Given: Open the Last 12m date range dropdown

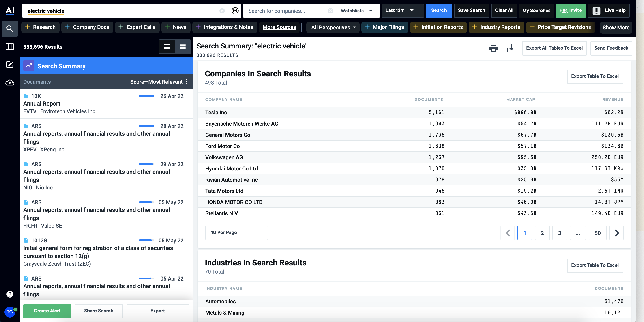Looking at the screenshot, I should coord(403,11).
